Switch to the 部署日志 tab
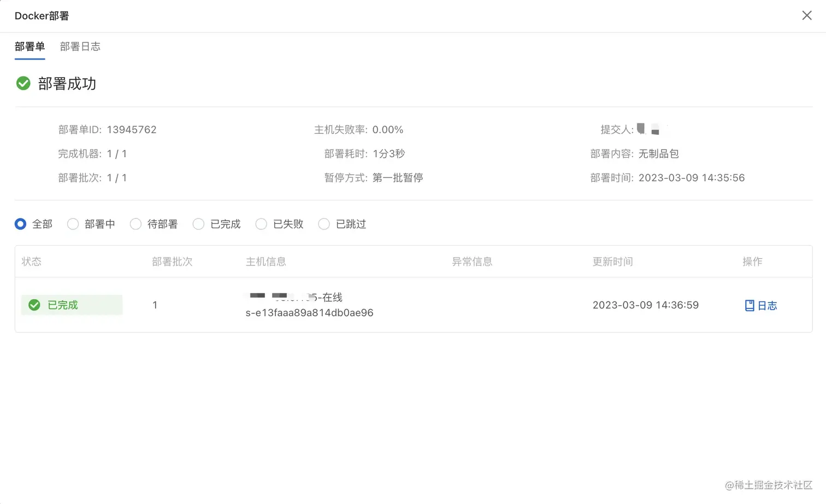826x504 pixels. [x=80, y=46]
